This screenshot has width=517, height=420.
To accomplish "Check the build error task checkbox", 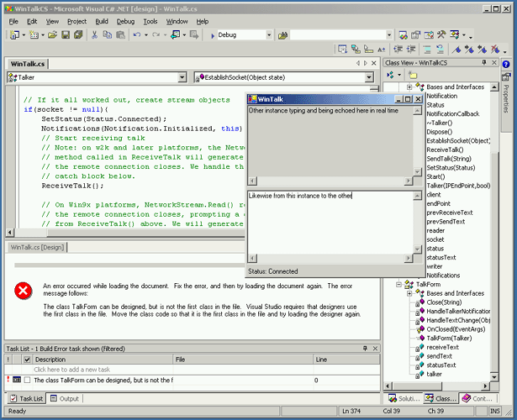I will tap(28, 381).
